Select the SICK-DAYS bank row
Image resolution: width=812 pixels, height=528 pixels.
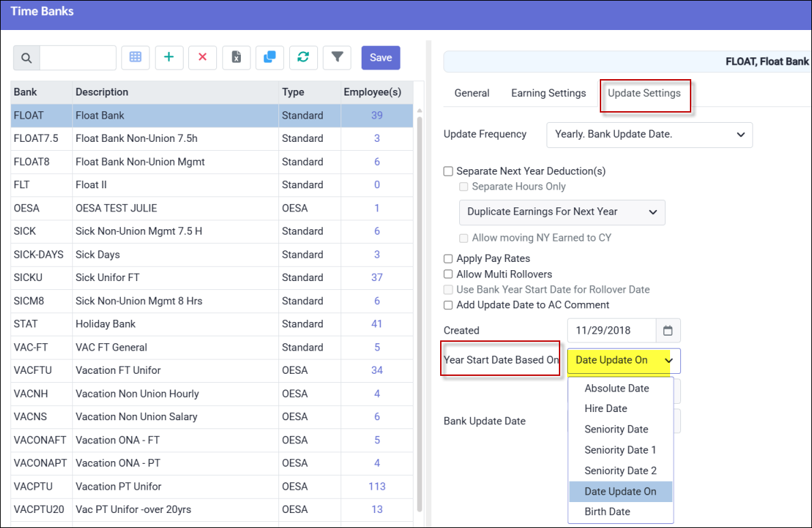[x=212, y=254]
